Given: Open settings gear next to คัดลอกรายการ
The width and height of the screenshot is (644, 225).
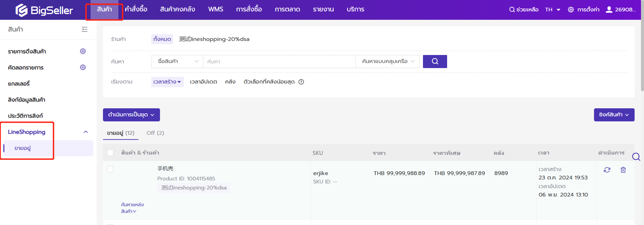Looking at the screenshot, I should click(x=83, y=67).
